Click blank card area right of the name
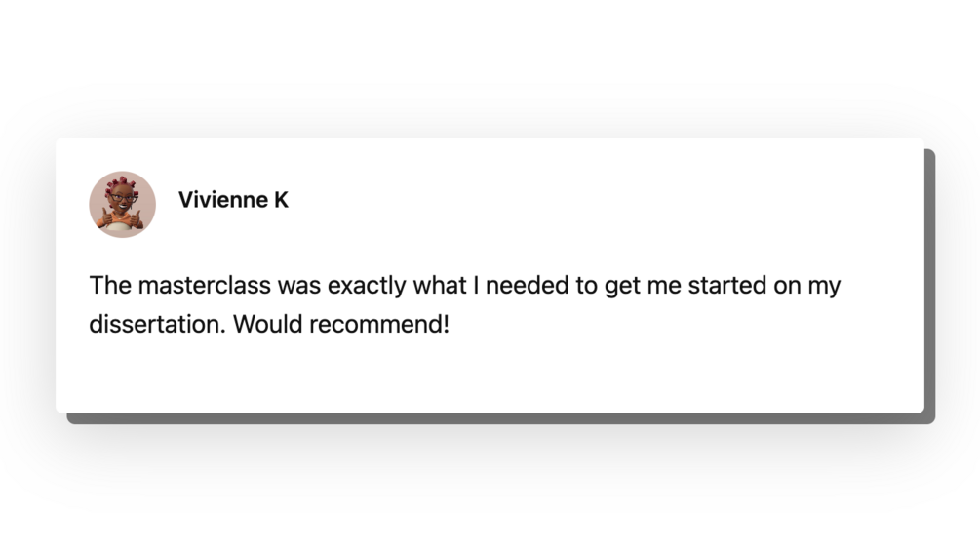Screen dimensions: 980x551 click(x=585, y=200)
